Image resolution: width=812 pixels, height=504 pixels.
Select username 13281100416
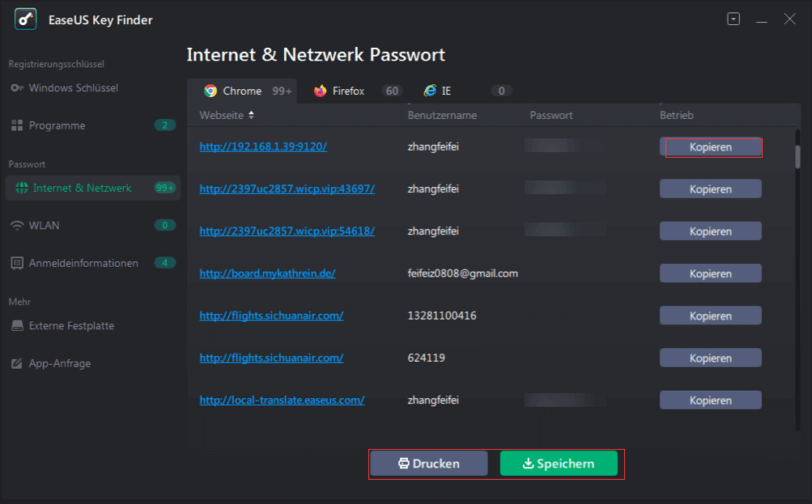(x=442, y=316)
